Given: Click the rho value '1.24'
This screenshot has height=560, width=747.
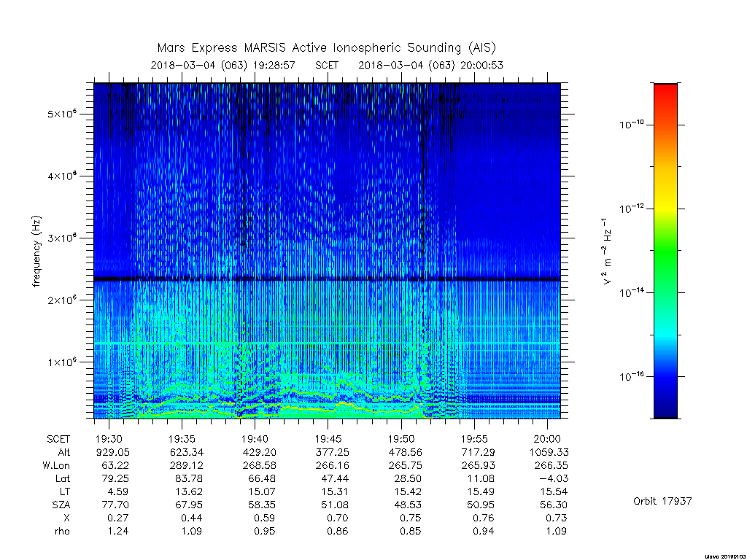Looking at the screenshot, I should pos(118,531).
